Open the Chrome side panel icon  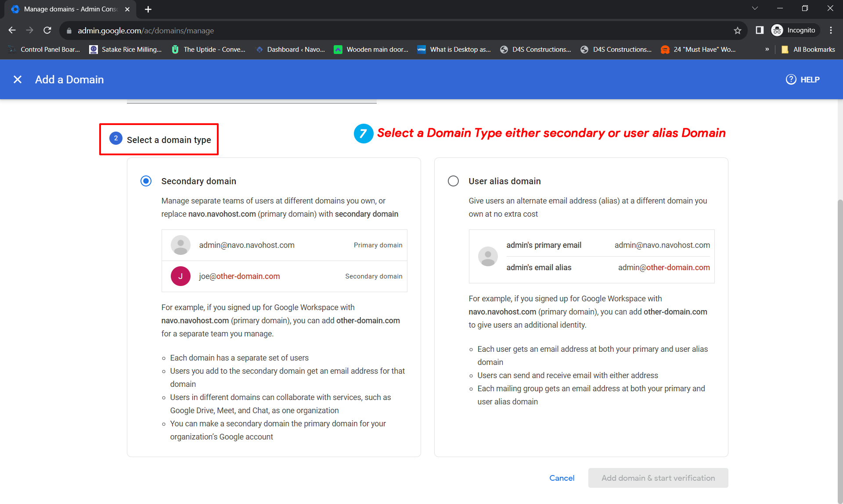point(759,30)
